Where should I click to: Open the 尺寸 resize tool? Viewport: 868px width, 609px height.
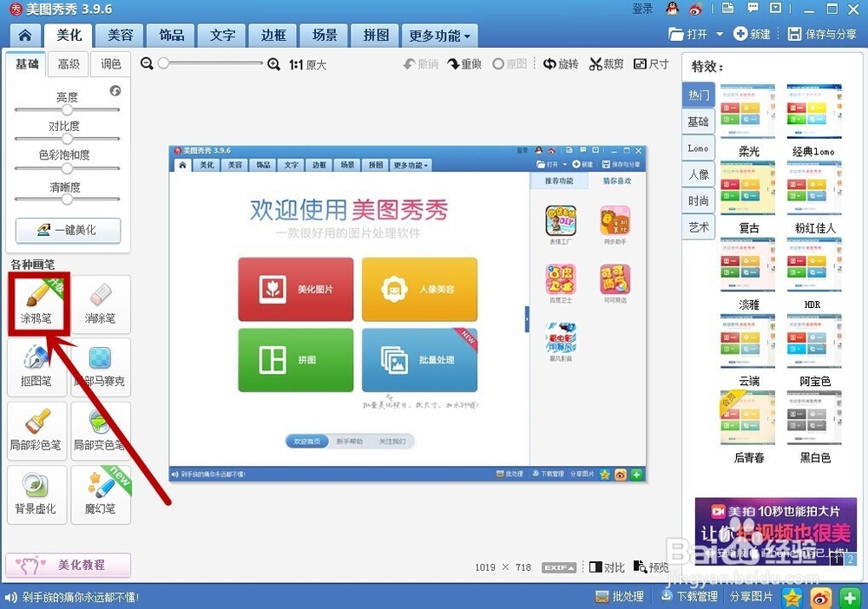[x=651, y=64]
